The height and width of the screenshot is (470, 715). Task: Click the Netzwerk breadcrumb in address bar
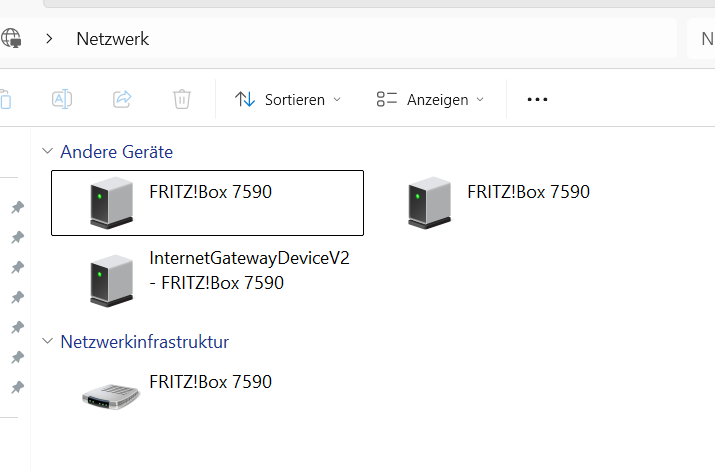click(x=113, y=39)
